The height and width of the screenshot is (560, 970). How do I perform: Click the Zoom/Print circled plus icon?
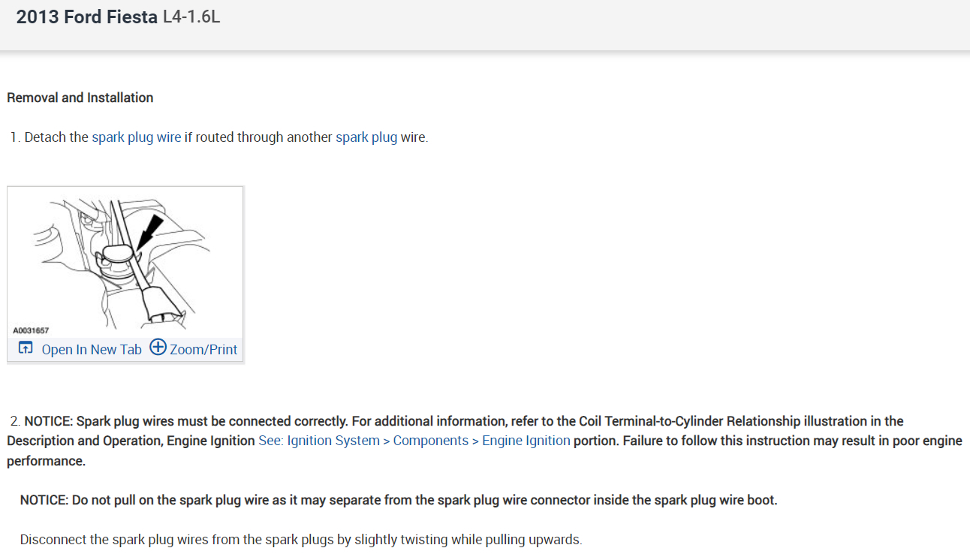click(158, 348)
